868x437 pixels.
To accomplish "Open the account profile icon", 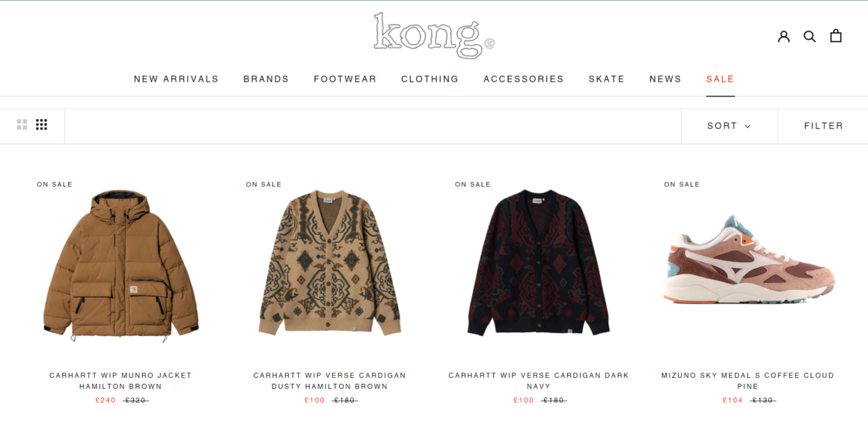I will coord(783,37).
